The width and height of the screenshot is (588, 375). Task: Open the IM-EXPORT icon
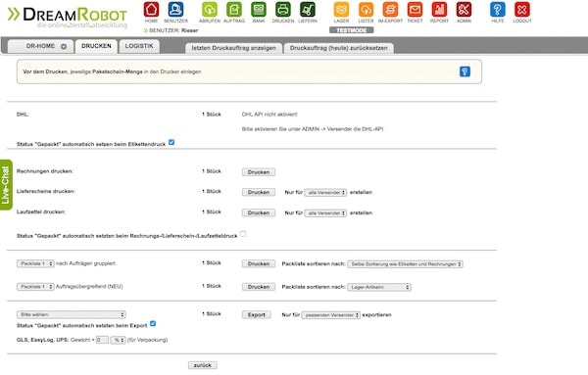tap(390, 10)
